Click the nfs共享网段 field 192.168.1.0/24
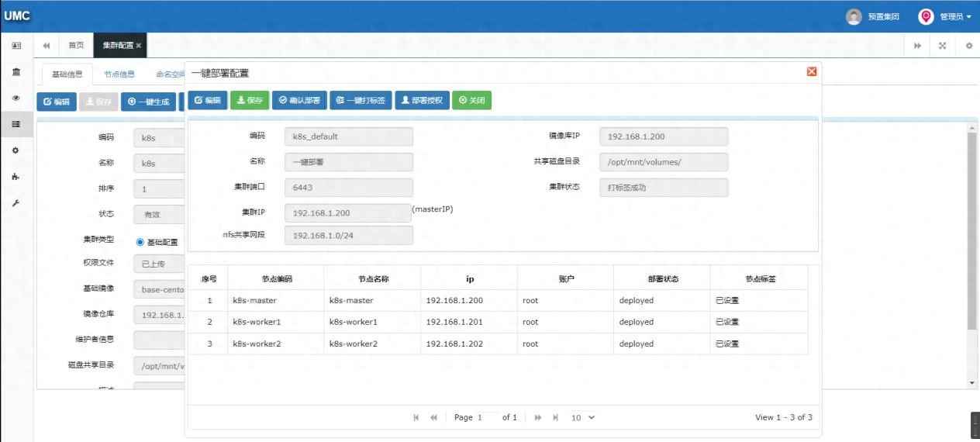Viewport: 980px width, 442px height. [x=349, y=235]
